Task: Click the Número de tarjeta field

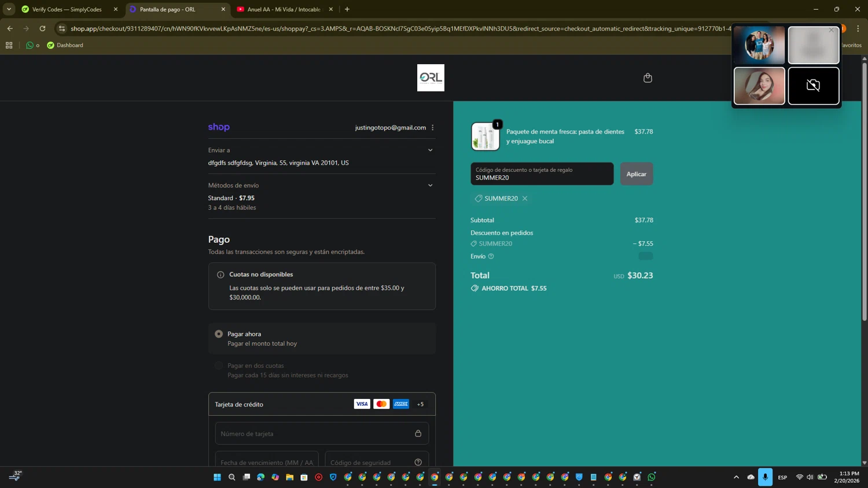Action: (322, 433)
